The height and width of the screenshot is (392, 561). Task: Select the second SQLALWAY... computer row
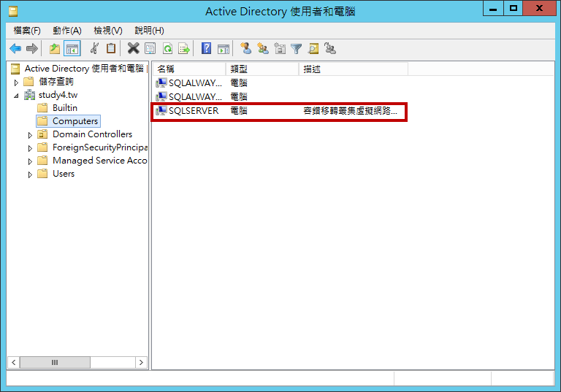click(194, 97)
